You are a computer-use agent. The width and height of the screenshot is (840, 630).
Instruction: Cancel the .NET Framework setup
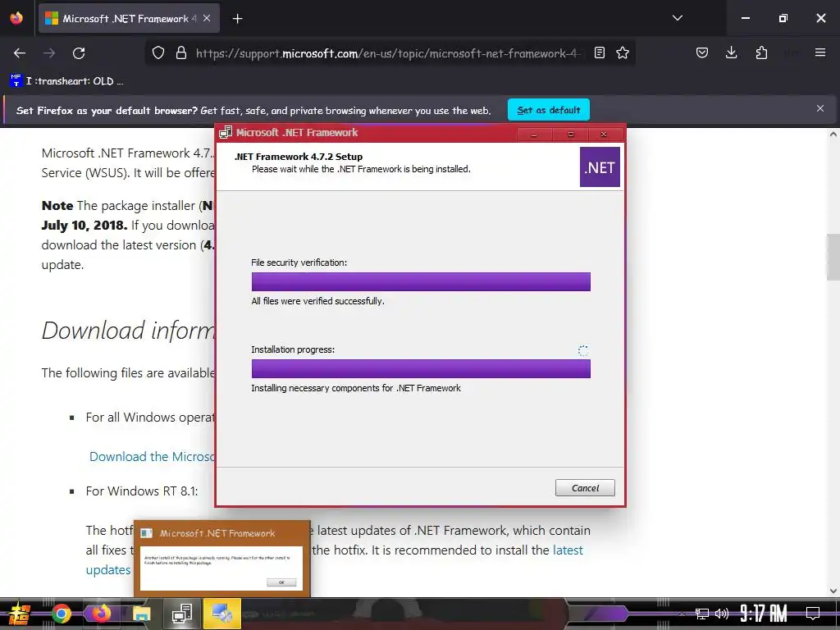click(x=585, y=488)
